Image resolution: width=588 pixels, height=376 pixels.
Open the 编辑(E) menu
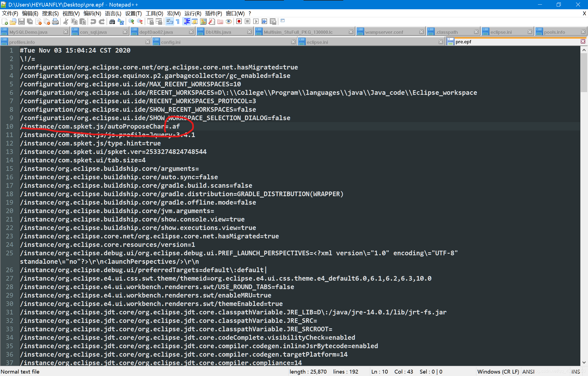tap(30, 14)
